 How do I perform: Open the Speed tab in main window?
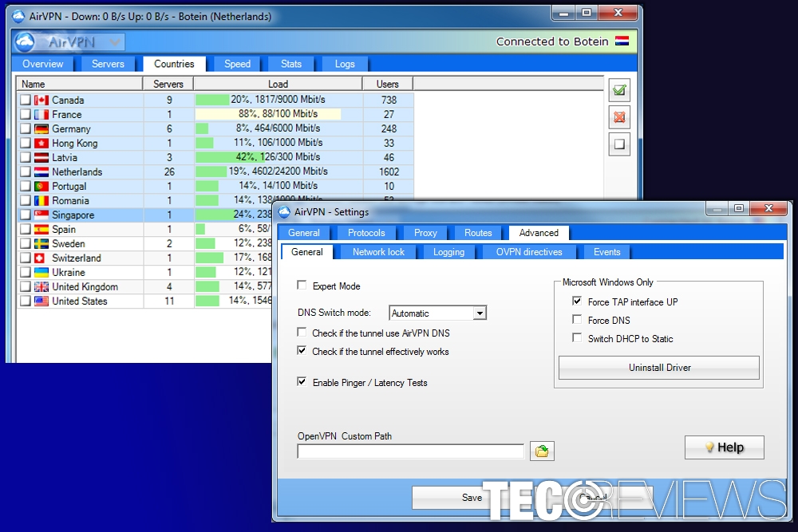click(237, 64)
